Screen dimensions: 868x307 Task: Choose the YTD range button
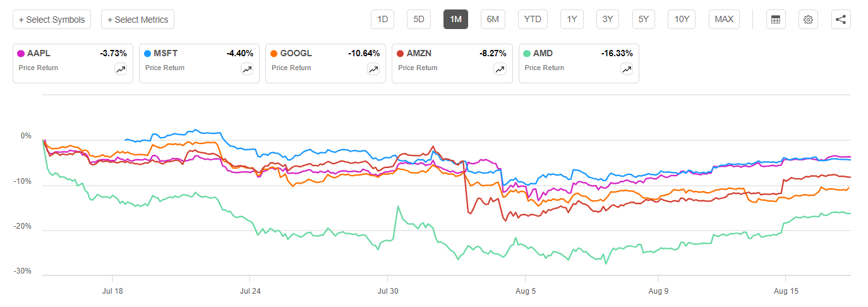(533, 20)
